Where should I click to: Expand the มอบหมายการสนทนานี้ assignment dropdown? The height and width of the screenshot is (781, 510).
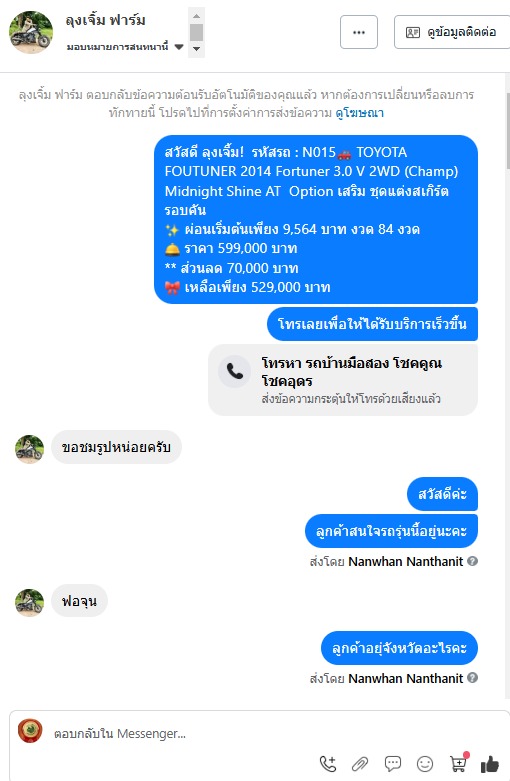pyautogui.click(x=125, y=47)
